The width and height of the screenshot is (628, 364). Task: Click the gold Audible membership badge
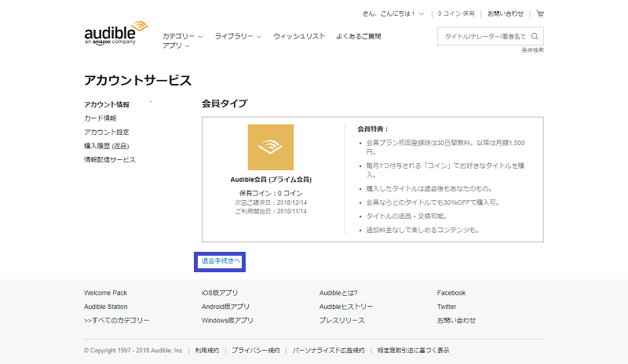coord(271,147)
